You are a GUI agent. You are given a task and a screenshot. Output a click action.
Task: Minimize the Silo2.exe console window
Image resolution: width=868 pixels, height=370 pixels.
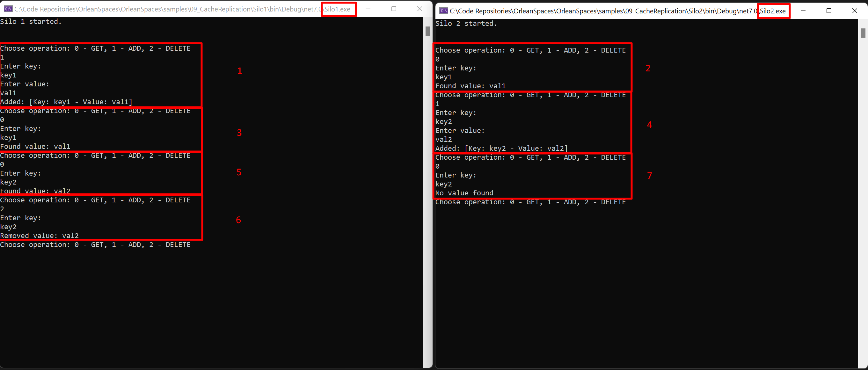(803, 11)
